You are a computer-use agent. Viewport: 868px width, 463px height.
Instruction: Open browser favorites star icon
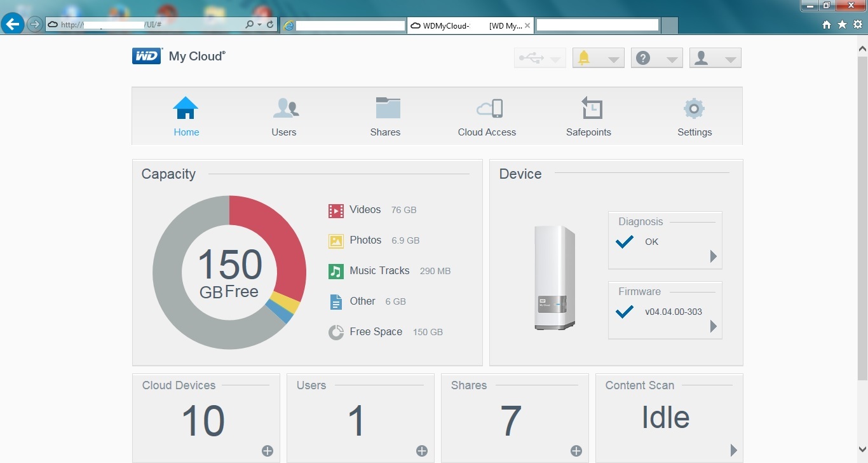(842, 24)
